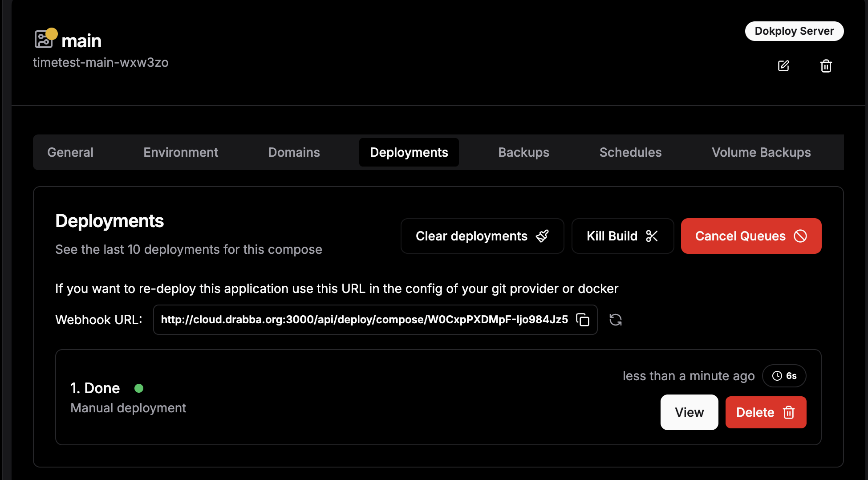Click the 'Deployments' section heading
The image size is (868, 480).
click(110, 221)
